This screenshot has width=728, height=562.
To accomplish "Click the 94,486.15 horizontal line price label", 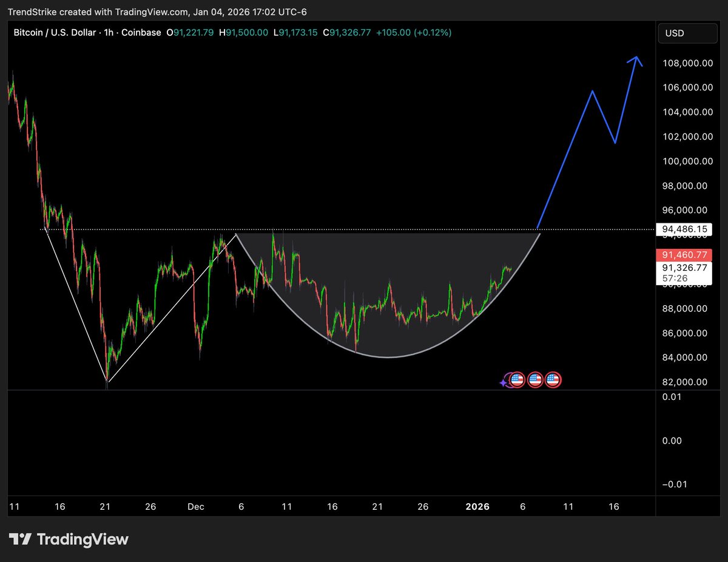I will click(x=683, y=229).
